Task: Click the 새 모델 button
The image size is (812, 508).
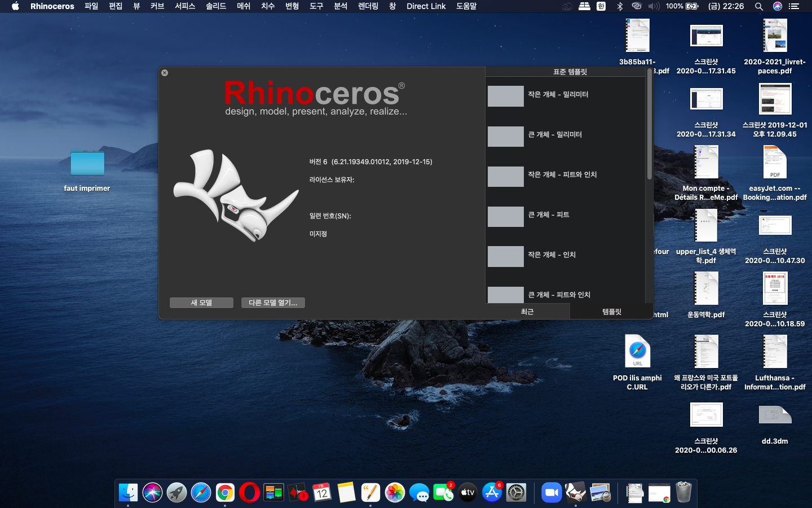Action: click(x=201, y=303)
